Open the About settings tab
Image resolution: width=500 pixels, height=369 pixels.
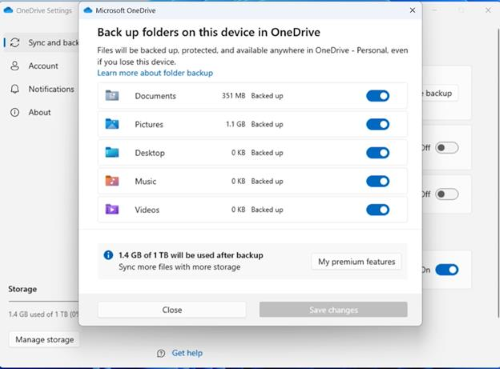point(42,112)
